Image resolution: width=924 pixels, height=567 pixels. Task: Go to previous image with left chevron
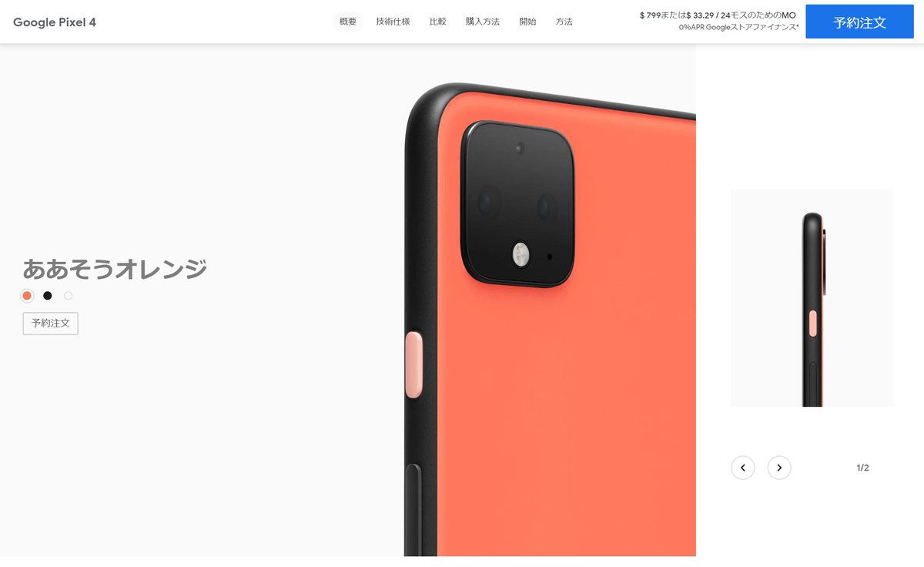tap(742, 468)
